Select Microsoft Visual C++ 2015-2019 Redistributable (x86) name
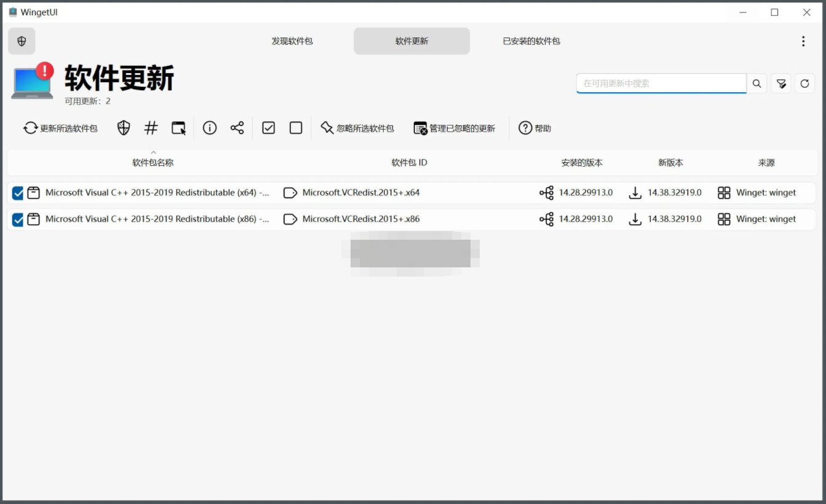The height and width of the screenshot is (504, 826). coord(157,219)
